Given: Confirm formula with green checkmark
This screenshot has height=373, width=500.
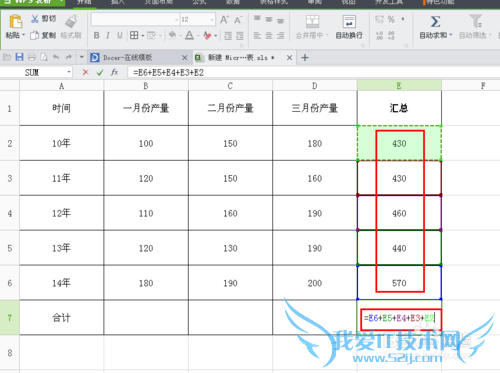Looking at the screenshot, I should (x=100, y=72).
